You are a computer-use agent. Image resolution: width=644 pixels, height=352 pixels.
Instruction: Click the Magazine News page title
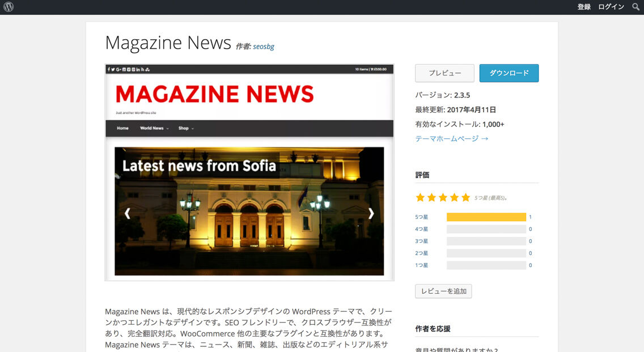click(x=168, y=43)
